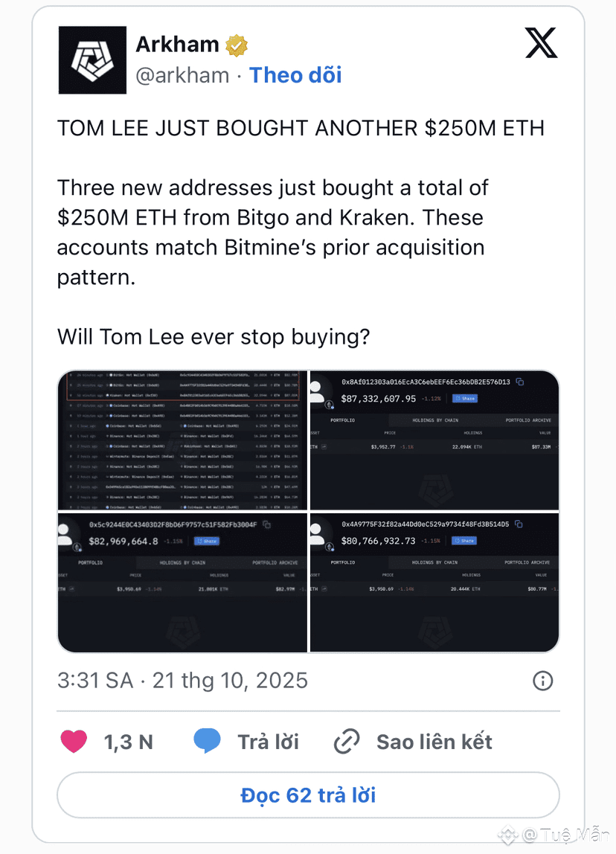Viewport: 616px width, 854px height.
Task: Select Portfolio Archive tab in 0x8Af012303 wallet
Action: (x=527, y=420)
